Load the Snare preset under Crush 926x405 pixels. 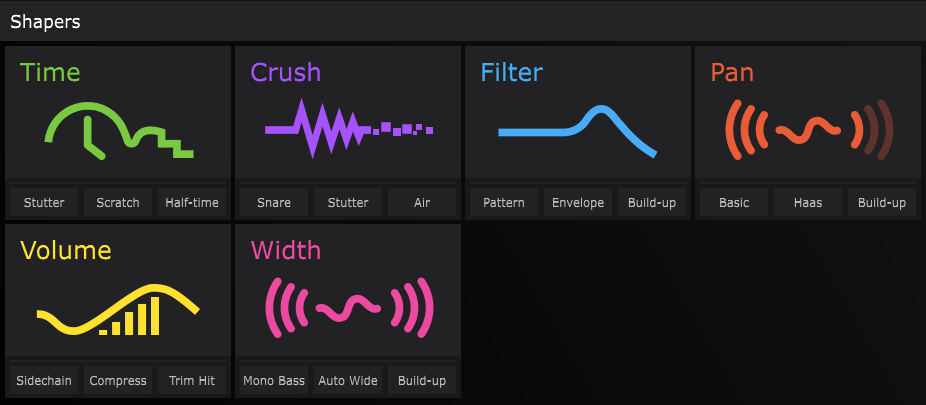pyautogui.click(x=274, y=202)
